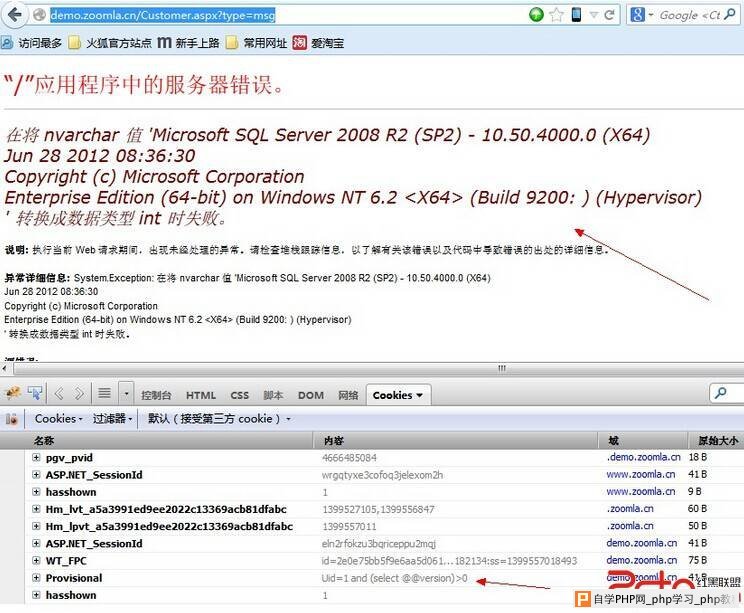Viewport: 744px width, 613px height.
Task: Switch to the DOM panel tab
Action: (x=311, y=395)
